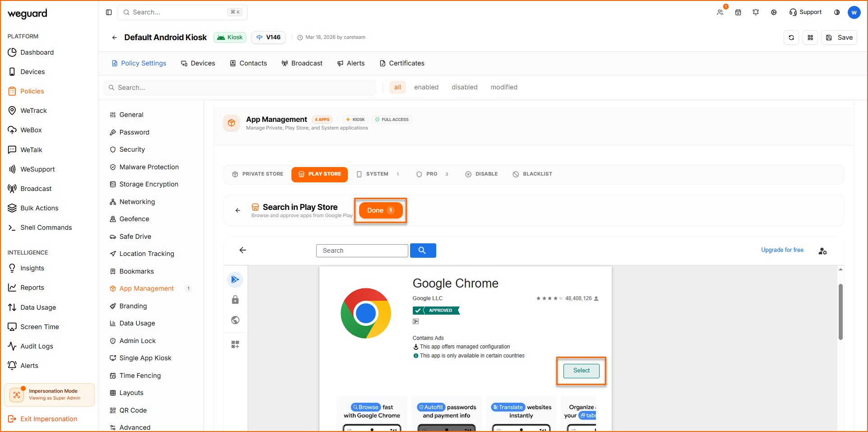This screenshot has width=868, height=432.
Task: Switch to the Certificates tab
Action: tap(402, 63)
